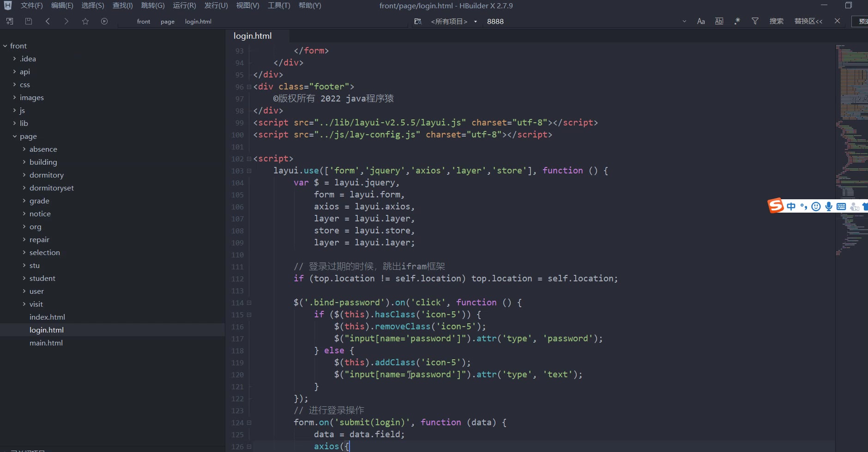Click the search filter funnel icon
This screenshot has height=452, width=868.
point(755,21)
